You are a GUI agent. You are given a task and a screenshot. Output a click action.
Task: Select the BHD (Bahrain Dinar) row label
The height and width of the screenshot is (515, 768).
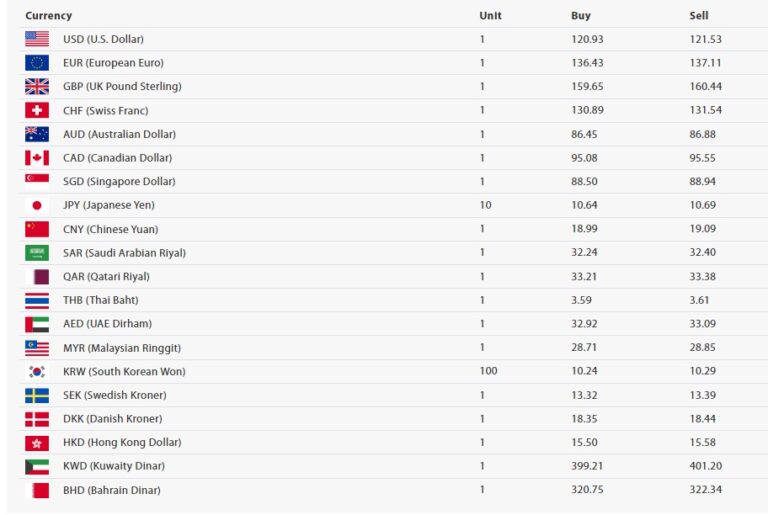(x=112, y=490)
